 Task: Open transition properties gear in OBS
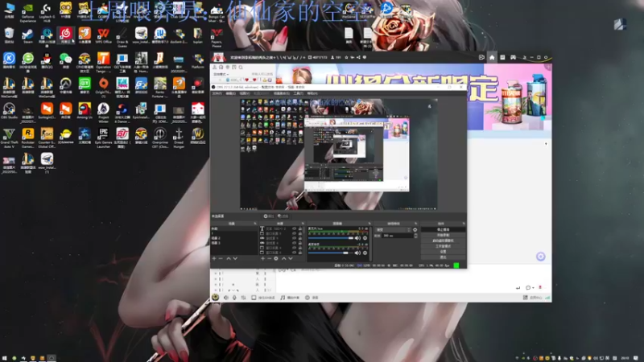[415, 230]
